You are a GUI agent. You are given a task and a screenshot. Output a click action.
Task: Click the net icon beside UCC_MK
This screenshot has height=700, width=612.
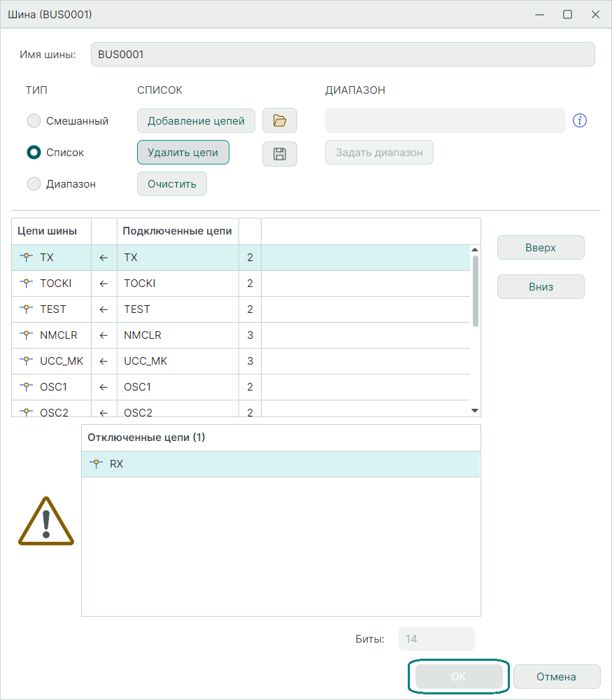pyautogui.click(x=27, y=361)
